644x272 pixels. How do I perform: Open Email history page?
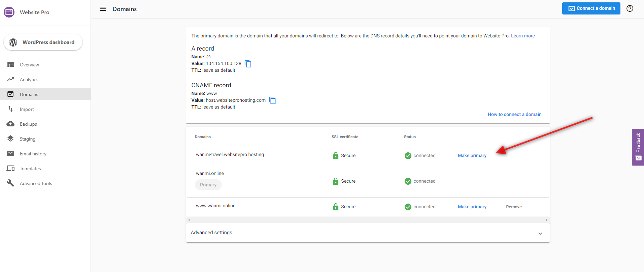pos(45,154)
